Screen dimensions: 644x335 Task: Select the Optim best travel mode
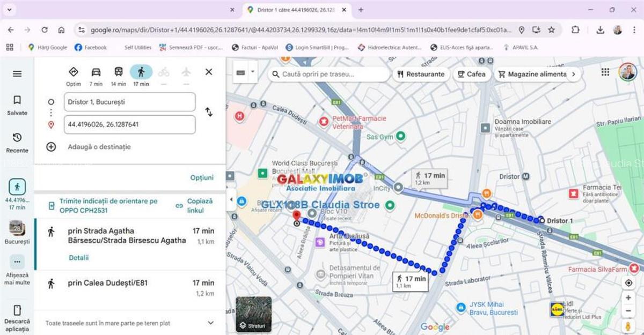tap(74, 76)
